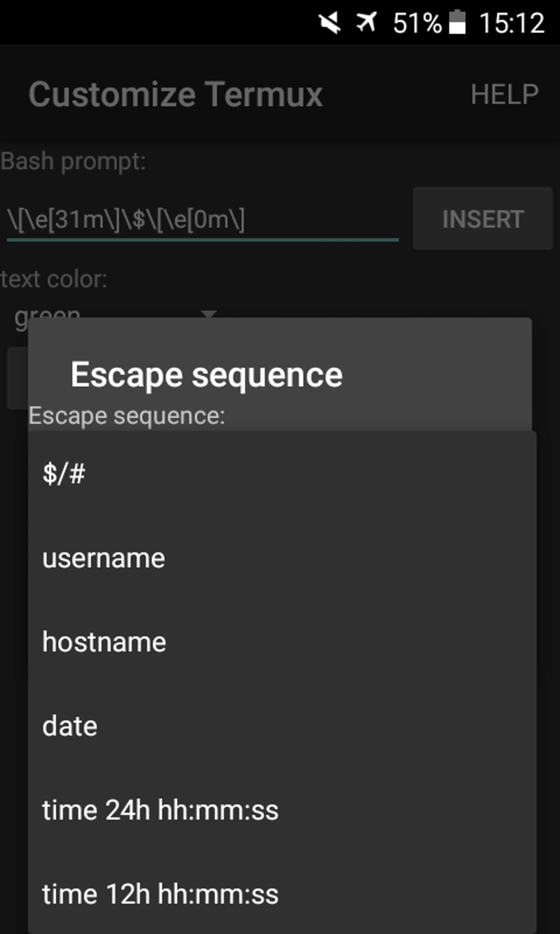Screen dimensions: 560x934
Task: Tap the Customize Termux title
Action: click(176, 94)
